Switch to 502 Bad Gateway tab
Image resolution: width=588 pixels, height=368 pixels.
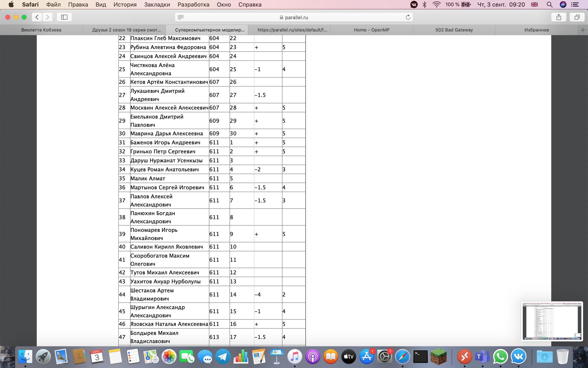[454, 30]
